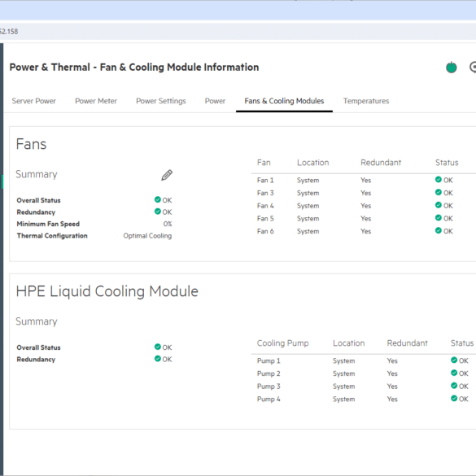The width and height of the screenshot is (476, 476).
Task: Click the Fans Redundancy OK check icon
Action: click(x=158, y=212)
